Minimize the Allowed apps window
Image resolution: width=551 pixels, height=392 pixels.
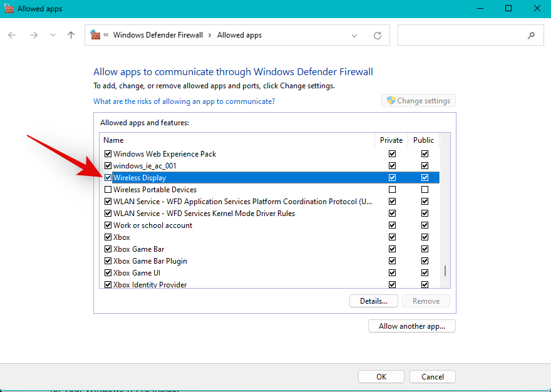(480, 8)
